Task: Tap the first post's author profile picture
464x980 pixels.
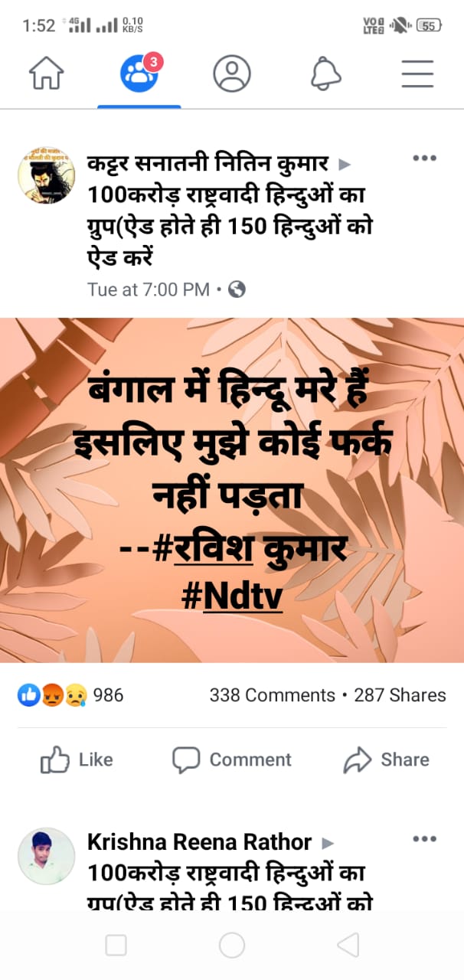Action: pyautogui.click(x=46, y=175)
